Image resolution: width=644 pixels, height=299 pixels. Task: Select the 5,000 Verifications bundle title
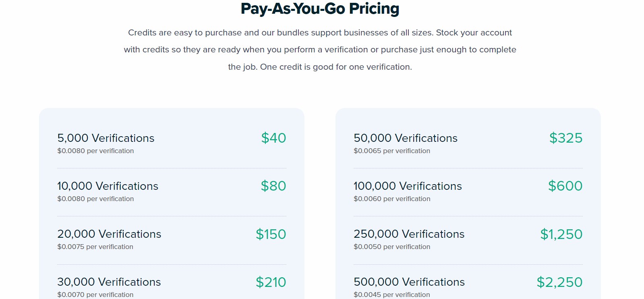tap(106, 138)
